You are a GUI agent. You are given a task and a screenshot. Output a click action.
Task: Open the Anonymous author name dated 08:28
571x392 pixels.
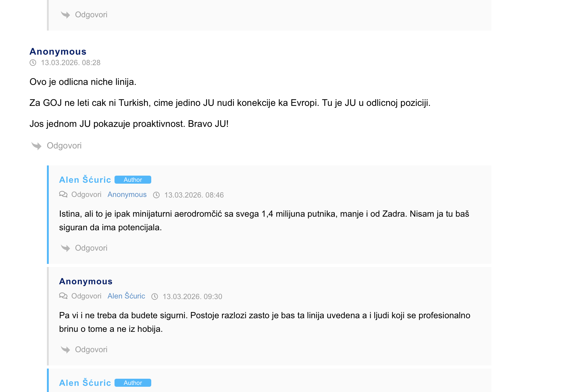58,52
